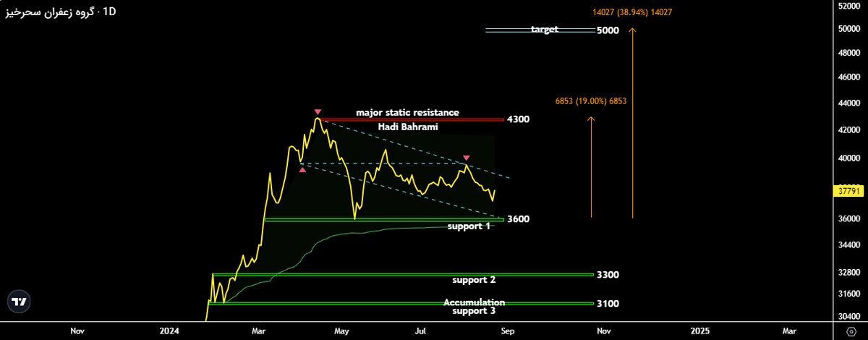Click the yellow 37791 current price label
Viewport: 868px width, 340px height.
[x=848, y=192]
